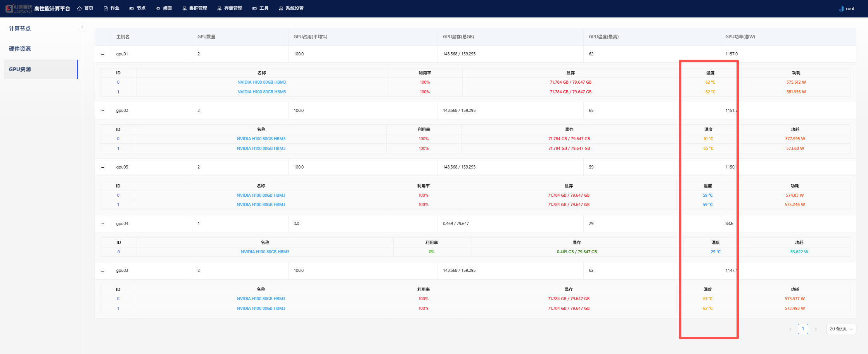Open 首页 home in the top navigation
Image resolution: width=868 pixels, height=354 pixels.
[x=85, y=8]
